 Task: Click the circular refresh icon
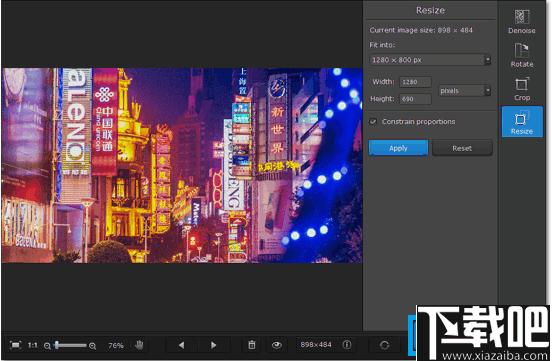pyautogui.click(x=384, y=345)
